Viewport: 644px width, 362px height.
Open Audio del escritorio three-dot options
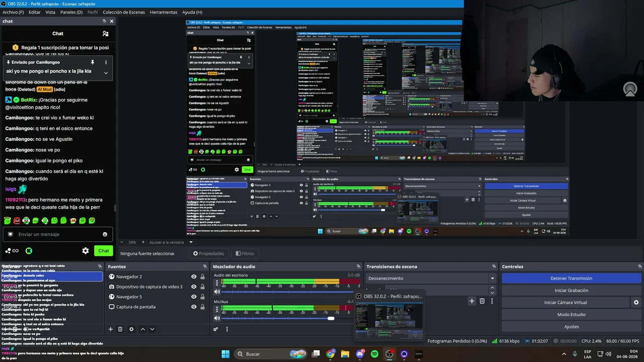[x=217, y=283]
